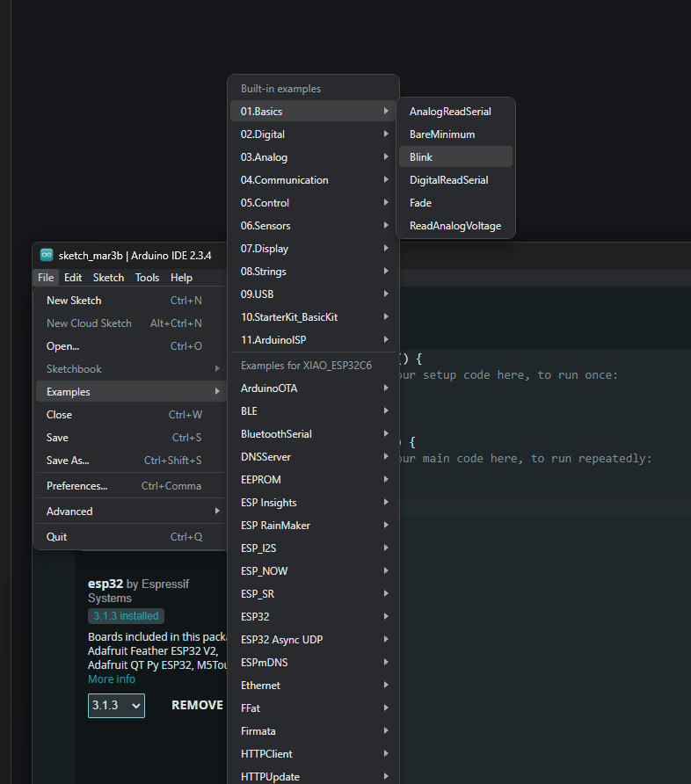Expand the 11.ArduinoISP submenu

pyautogui.click(x=313, y=340)
